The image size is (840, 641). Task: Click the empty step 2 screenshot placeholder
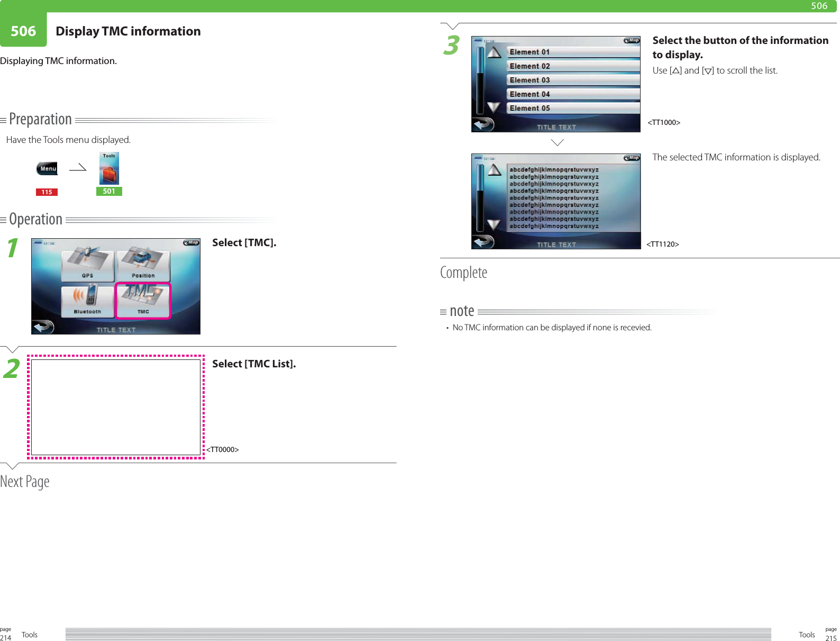tap(116, 407)
